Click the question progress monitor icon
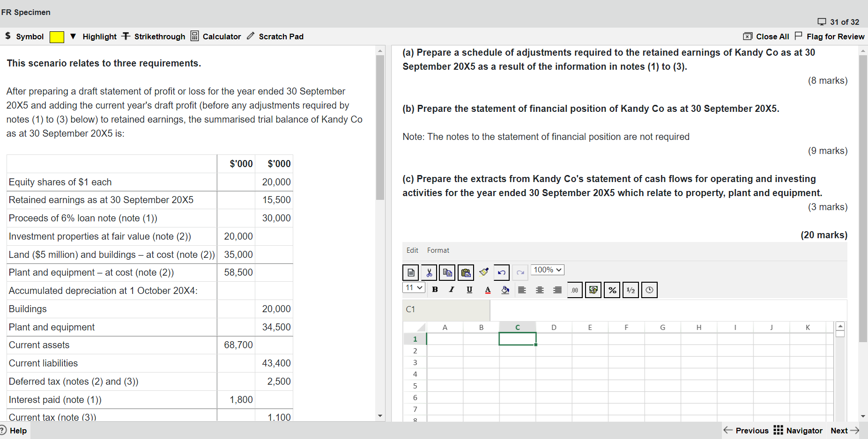Viewport: 868px width, 439px height. coord(822,22)
